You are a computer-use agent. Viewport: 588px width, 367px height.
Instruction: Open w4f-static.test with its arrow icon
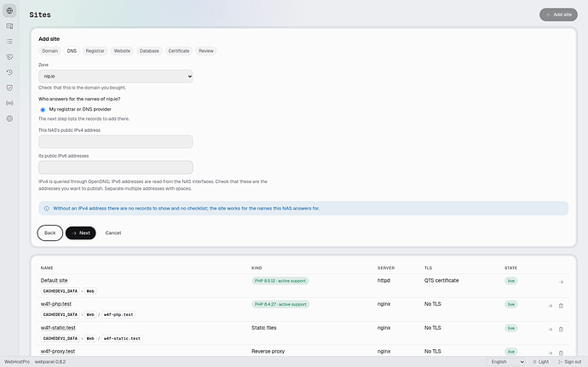[x=550, y=330]
